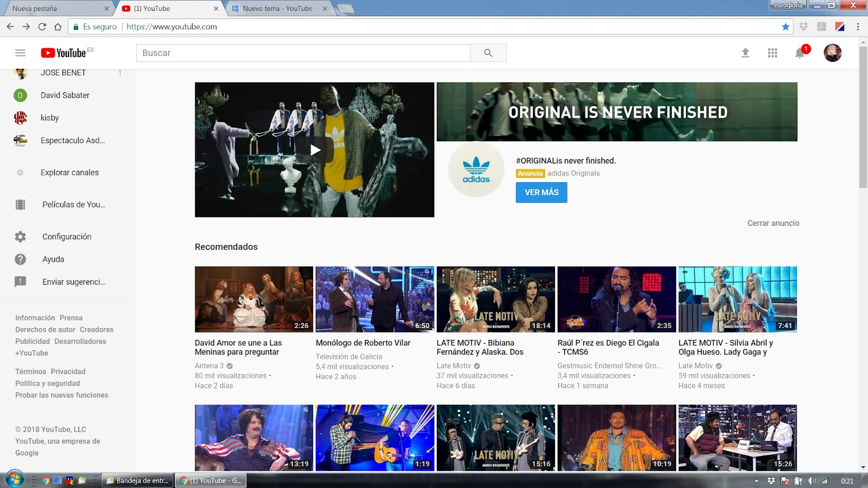Go to the YouTube home logo

click(x=63, y=53)
